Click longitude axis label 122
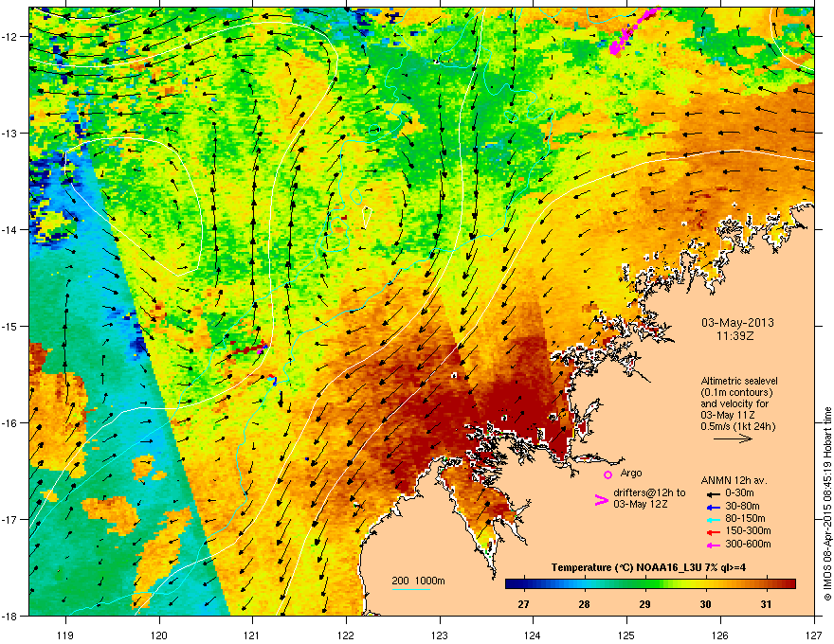The width and height of the screenshot is (834, 644). tap(346, 635)
